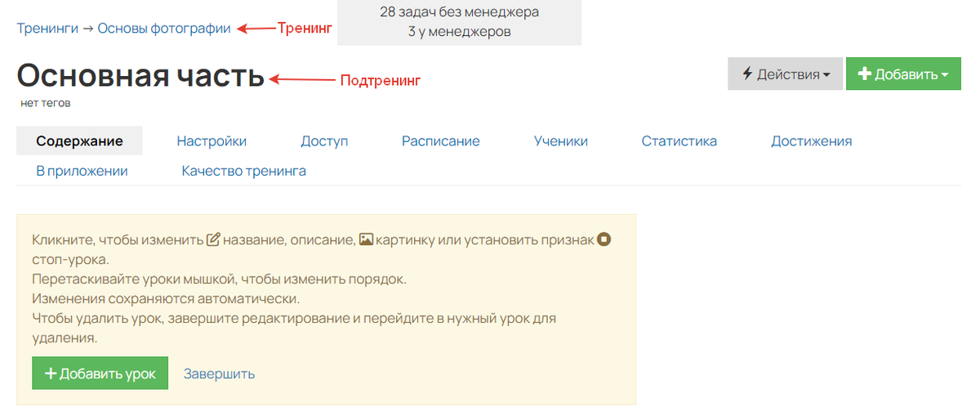Click the plus icon on green Добавить button
Image resolution: width=980 pixels, height=420 pixels.
[865, 74]
